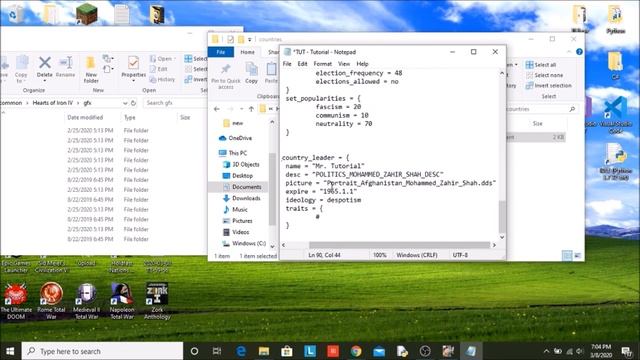The width and height of the screenshot is (640, 360).
Task: Launch Microsoft Edge from the taskbar
Action: [x=241, y=351]
